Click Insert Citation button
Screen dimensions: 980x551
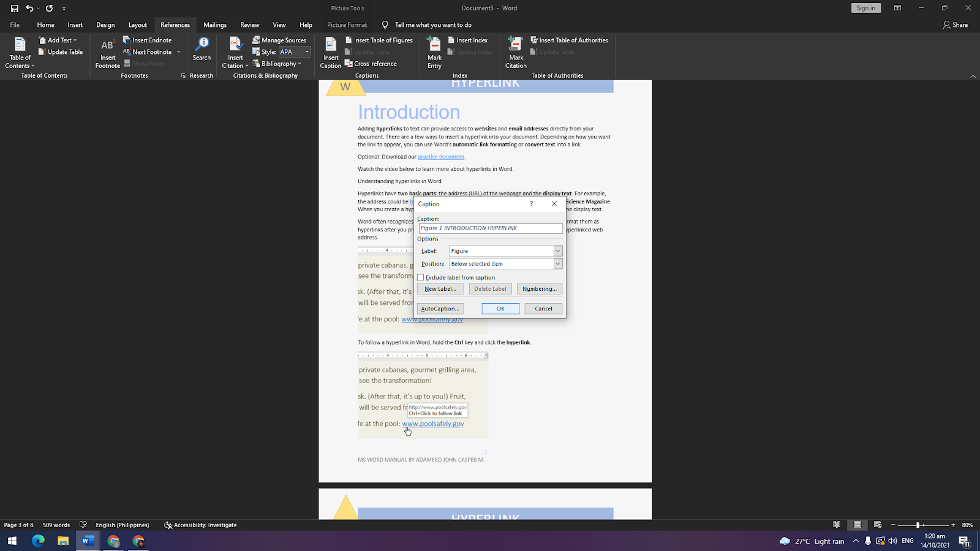[x=235, y=53]
